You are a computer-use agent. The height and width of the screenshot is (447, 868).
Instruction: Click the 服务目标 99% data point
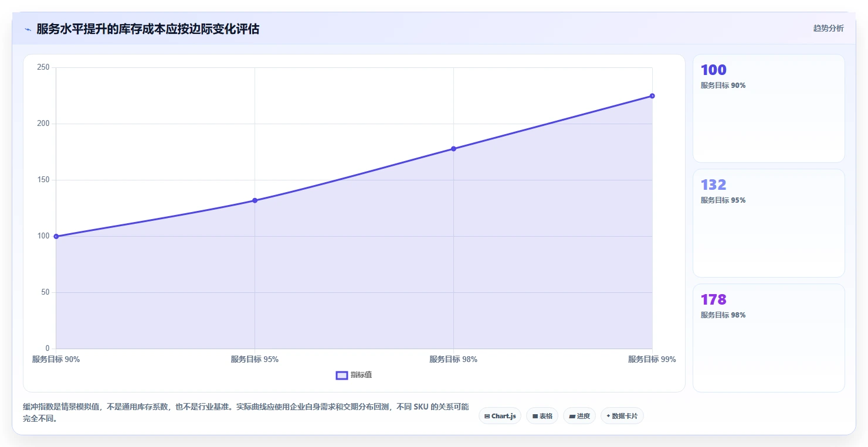coord(652,96)
